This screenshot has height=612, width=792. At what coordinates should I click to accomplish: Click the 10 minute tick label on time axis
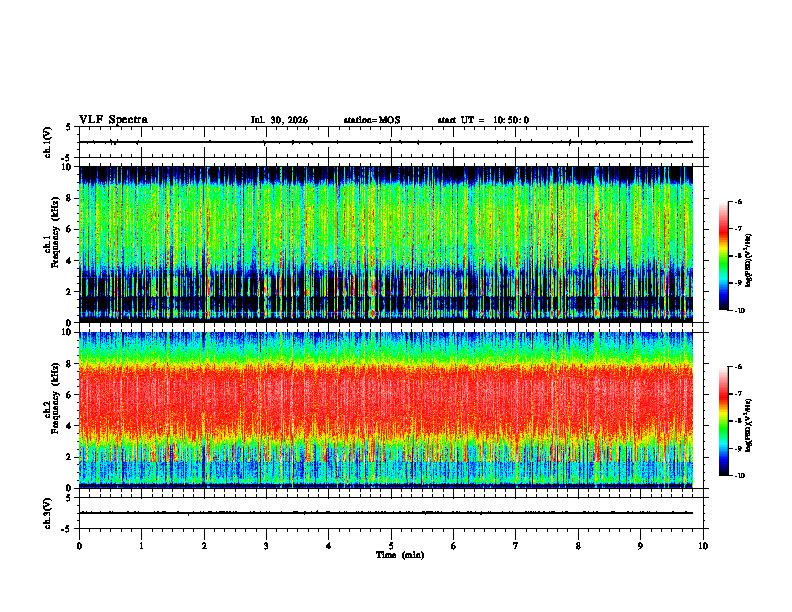(703, 546)
